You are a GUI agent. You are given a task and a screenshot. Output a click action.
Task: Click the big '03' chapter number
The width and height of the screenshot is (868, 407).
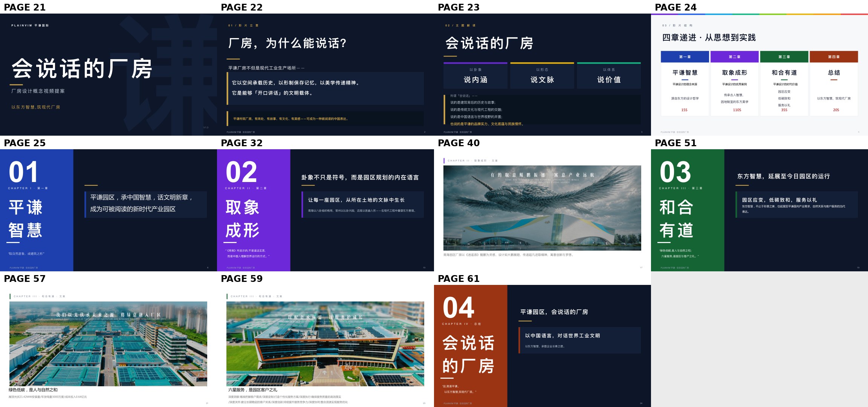tap(675, 172)
